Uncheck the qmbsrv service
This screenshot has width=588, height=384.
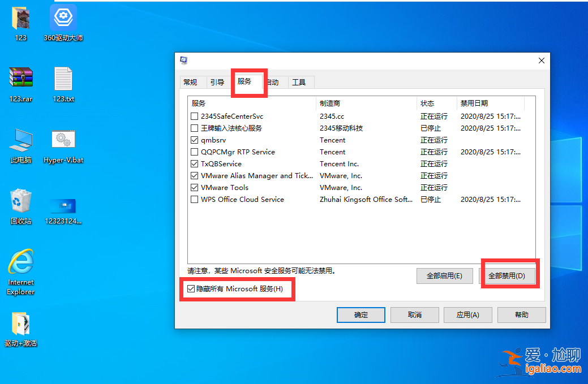195,140
